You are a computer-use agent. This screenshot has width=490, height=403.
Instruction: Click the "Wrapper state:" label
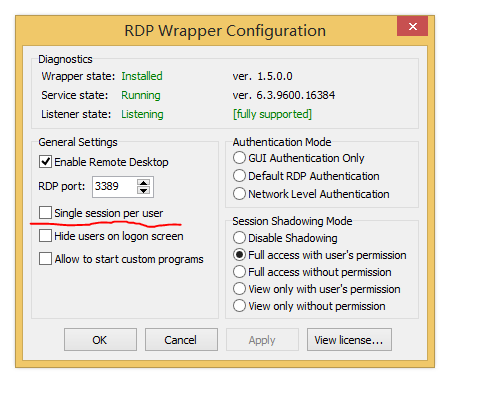[78, 76]
